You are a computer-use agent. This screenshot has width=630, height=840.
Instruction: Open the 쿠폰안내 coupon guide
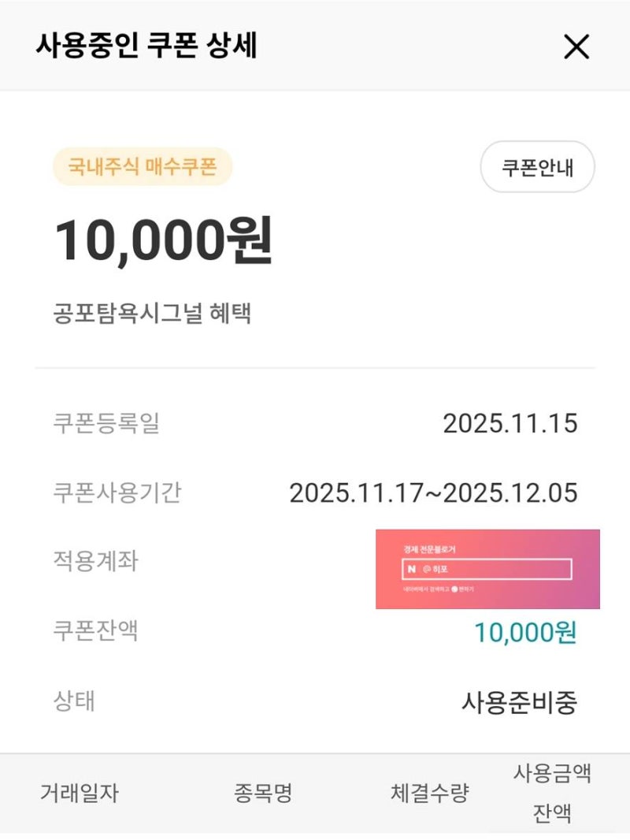tap(537, 167)
